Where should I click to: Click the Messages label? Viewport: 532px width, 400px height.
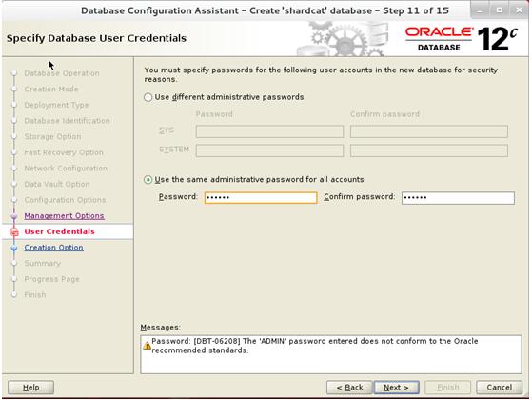[161, 328]
